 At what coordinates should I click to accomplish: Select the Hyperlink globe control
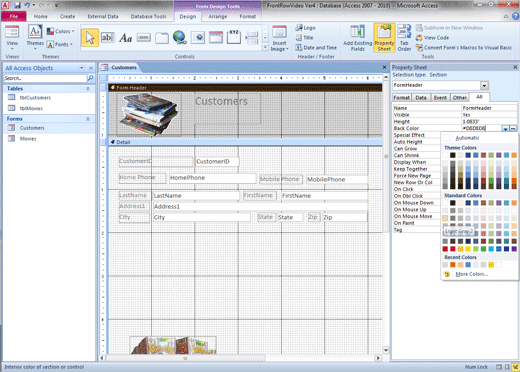tap(180, 37)
